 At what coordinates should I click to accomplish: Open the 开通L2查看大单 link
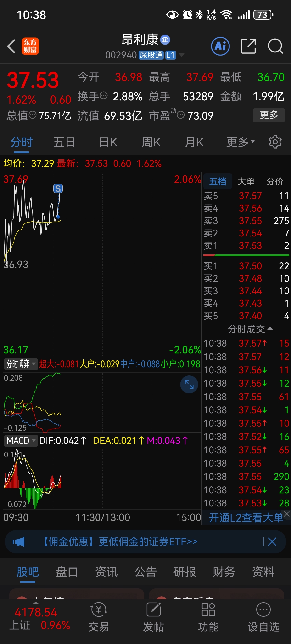246,517
